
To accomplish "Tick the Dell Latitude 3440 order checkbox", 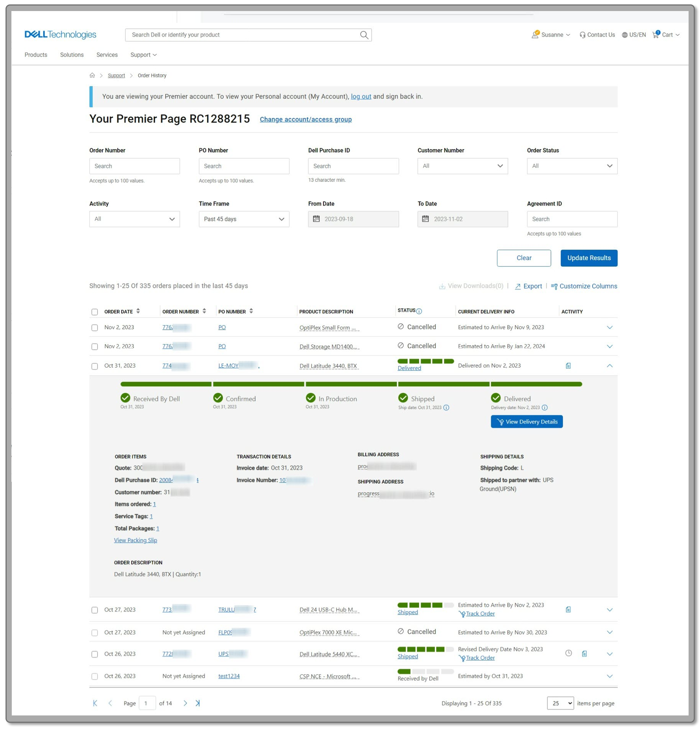I will (95, 367).
